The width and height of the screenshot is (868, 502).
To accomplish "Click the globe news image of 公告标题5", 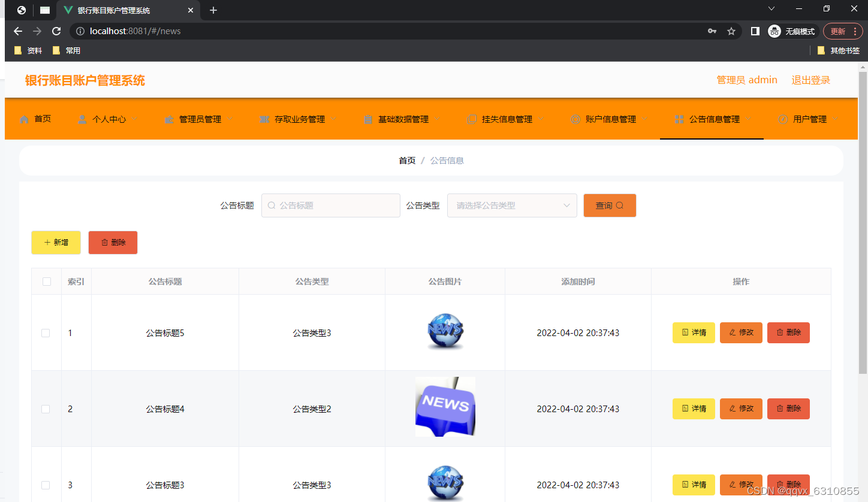I will pos(445,332).
